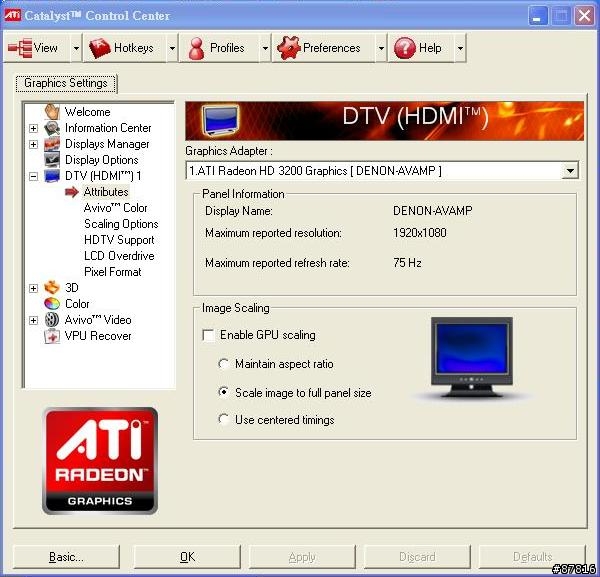Open the Help dropdown arrow
The width and height of the screenshot is (600, 577).
[x=460, y=48]
